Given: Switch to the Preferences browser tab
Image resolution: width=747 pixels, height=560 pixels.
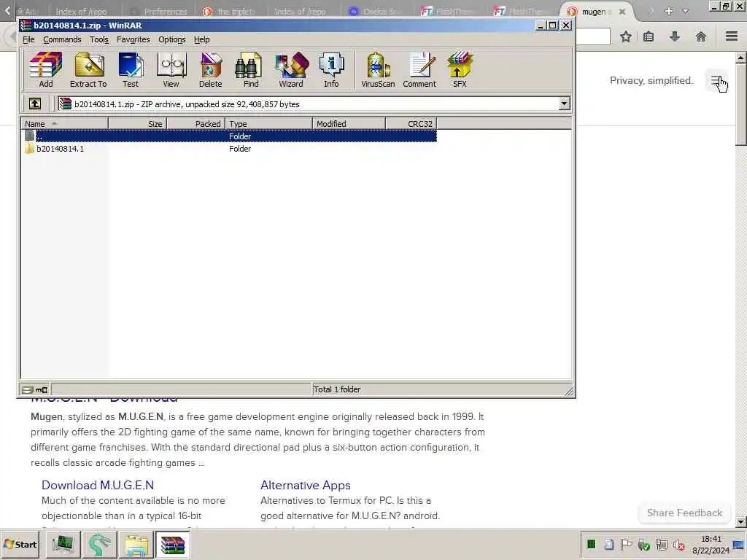Looking at the screenshot, I should coord(158,12).
